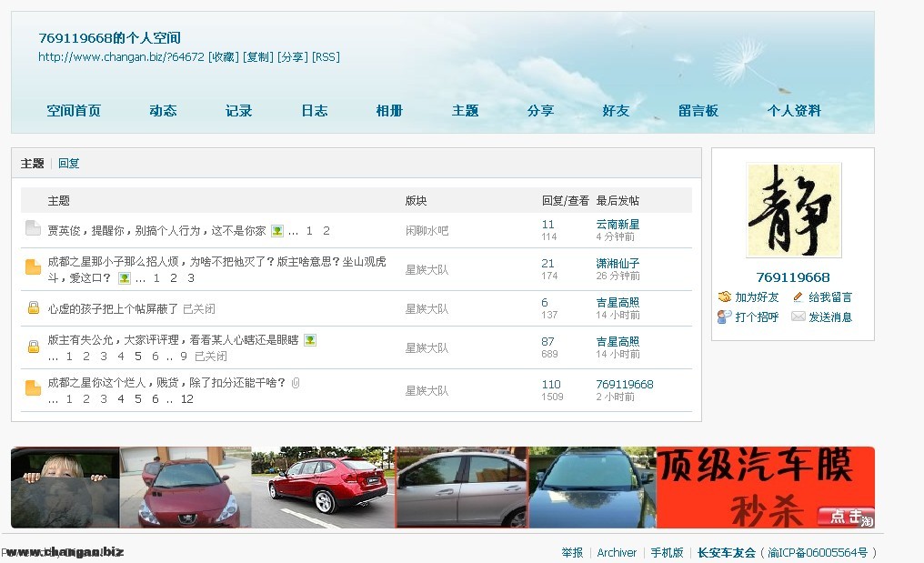924x563 pixels.
Task: Click the greeting icon beside 打个招呼
Action: [x=724, y=317]
